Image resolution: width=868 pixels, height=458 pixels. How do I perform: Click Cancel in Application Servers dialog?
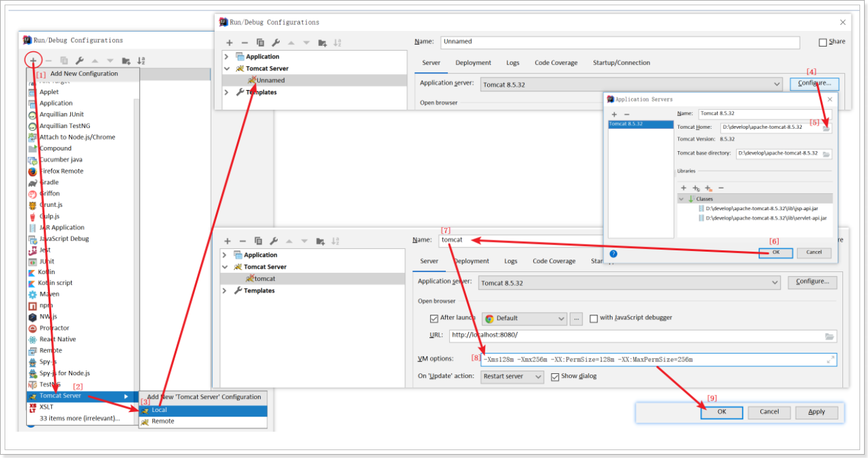point(814,252)
